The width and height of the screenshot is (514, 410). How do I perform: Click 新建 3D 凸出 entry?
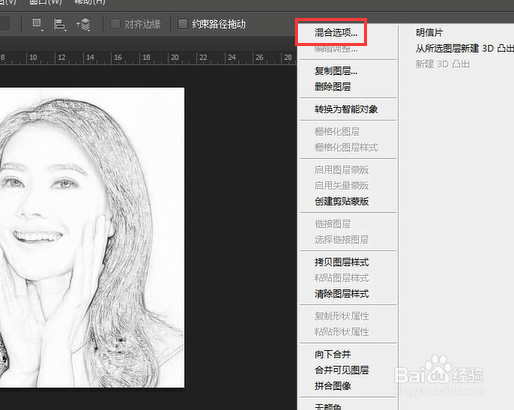pos(442,64)
